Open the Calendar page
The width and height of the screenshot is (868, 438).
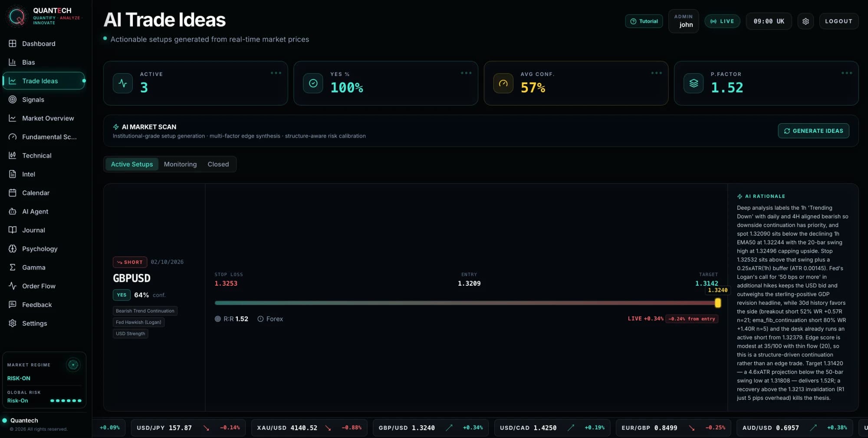pyautogui.click(x=43, y=193)
